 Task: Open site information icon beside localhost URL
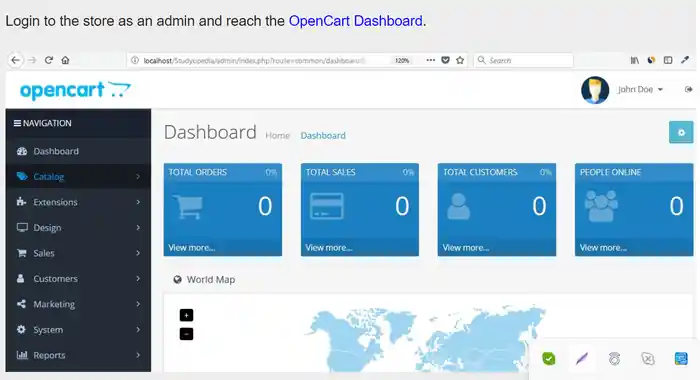pos(135,60)
